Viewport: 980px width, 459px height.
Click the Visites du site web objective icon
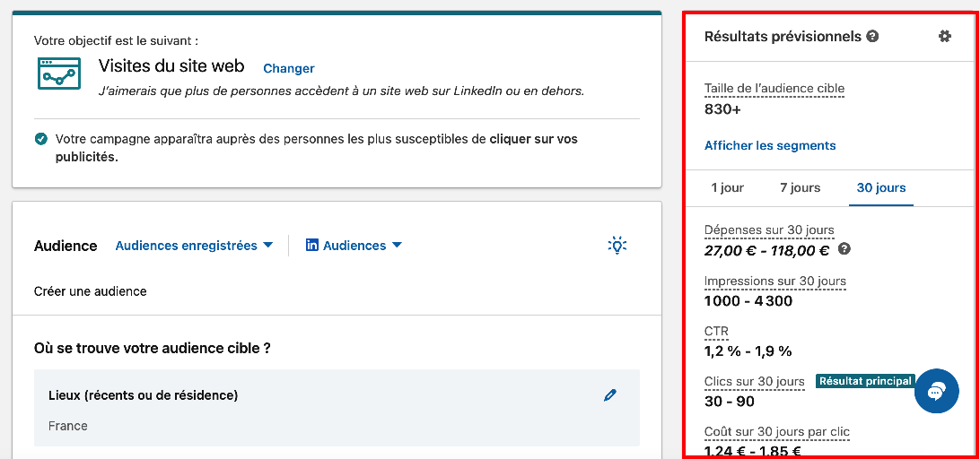coord(58,74)
